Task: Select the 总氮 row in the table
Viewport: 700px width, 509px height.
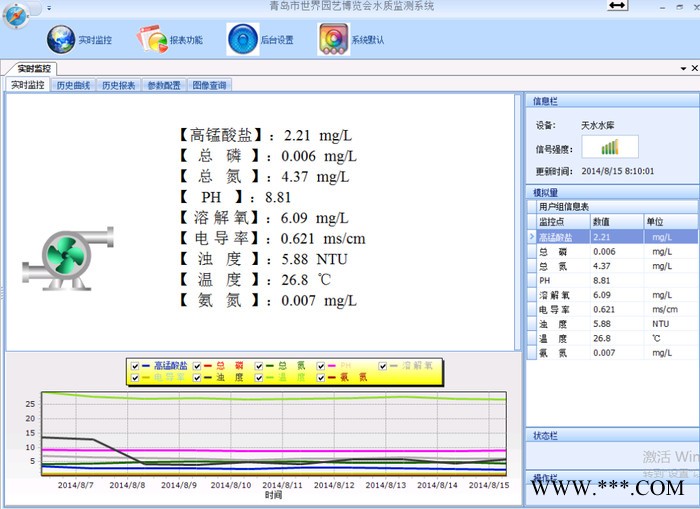Action: (613, 266)
